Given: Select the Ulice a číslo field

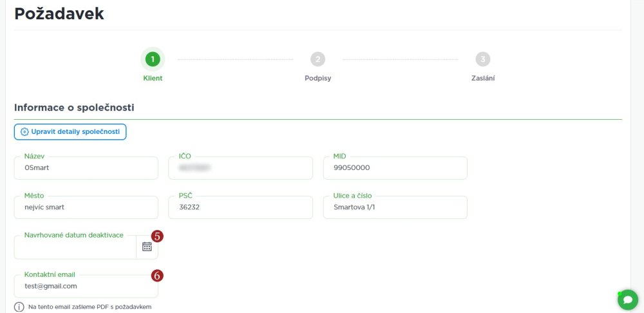Looking at the screenshot, I should tap(395, 207).
